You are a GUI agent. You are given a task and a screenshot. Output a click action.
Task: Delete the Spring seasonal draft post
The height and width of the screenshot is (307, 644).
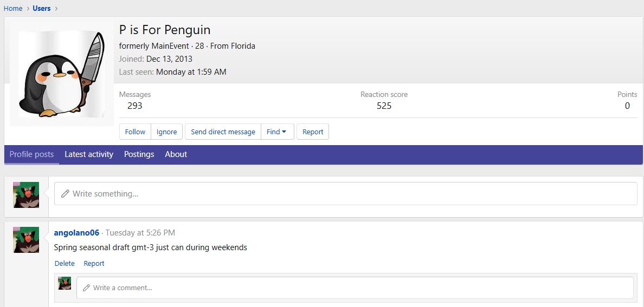65,264
